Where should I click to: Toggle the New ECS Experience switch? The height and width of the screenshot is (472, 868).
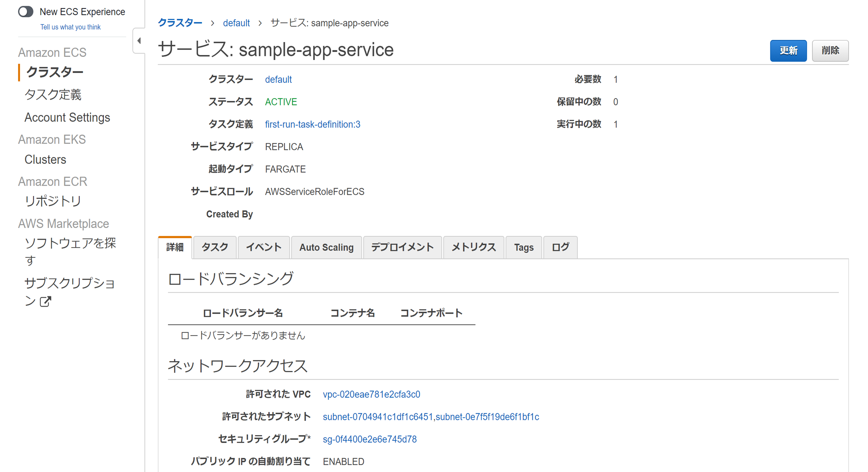coord(26,12)
